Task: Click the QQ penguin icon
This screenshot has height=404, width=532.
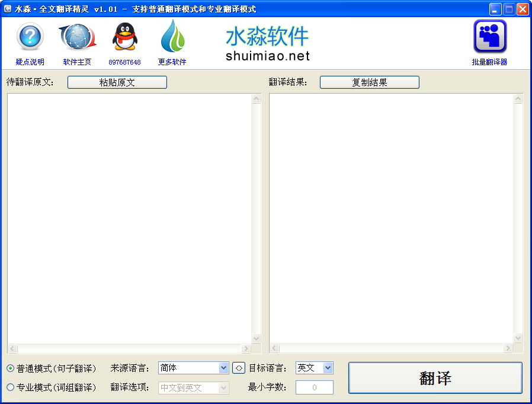Action: [x=124, y=37]
